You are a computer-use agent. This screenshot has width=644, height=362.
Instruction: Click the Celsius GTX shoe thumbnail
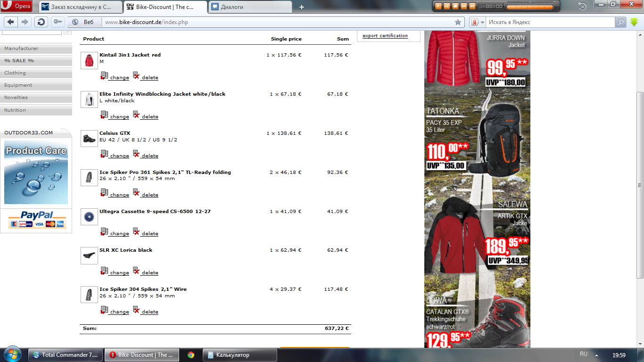pos(89,139)
